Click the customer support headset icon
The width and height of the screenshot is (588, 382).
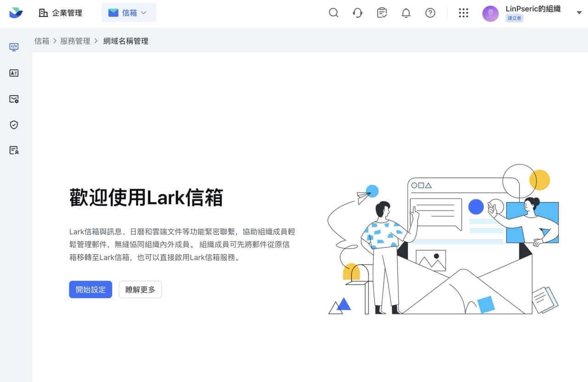coord(358,13)
